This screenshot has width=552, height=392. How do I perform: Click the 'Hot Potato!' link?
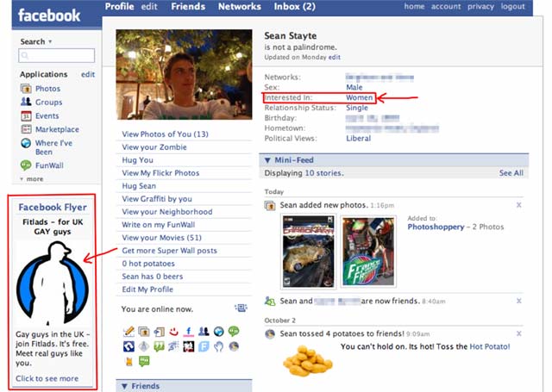490,346
